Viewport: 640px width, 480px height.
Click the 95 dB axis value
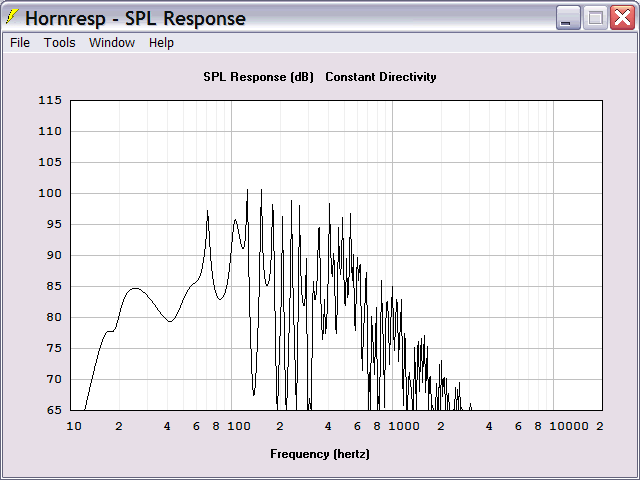(54, 224)
